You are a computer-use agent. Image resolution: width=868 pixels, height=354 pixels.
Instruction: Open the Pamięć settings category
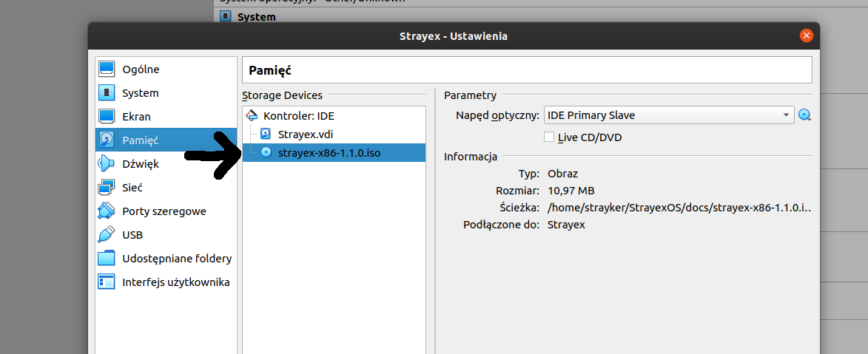(x=141, y=140)
